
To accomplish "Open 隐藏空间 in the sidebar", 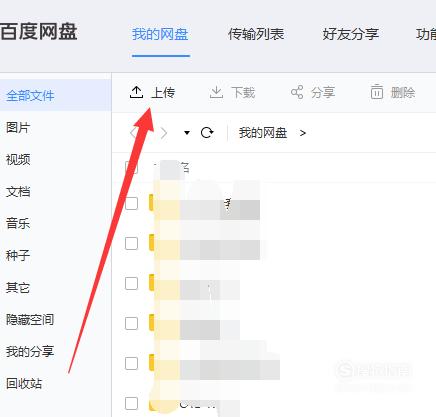I will [30, 319].
